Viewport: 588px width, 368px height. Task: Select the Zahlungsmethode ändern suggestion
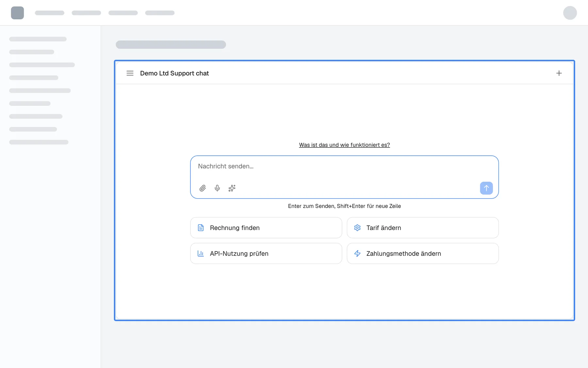coord(422,254)
